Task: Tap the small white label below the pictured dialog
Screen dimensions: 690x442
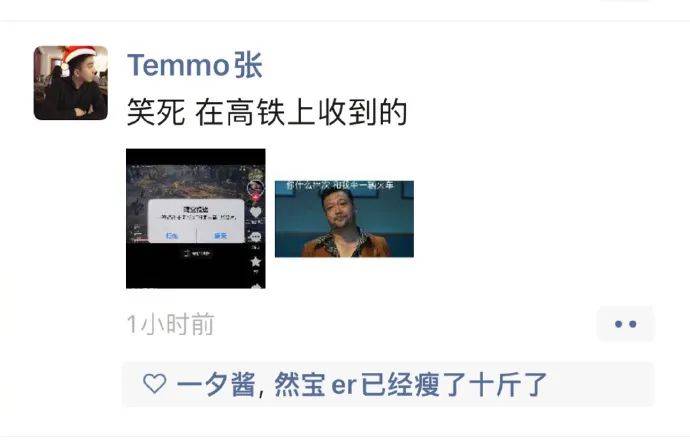Action: click(x=197, y=253)
